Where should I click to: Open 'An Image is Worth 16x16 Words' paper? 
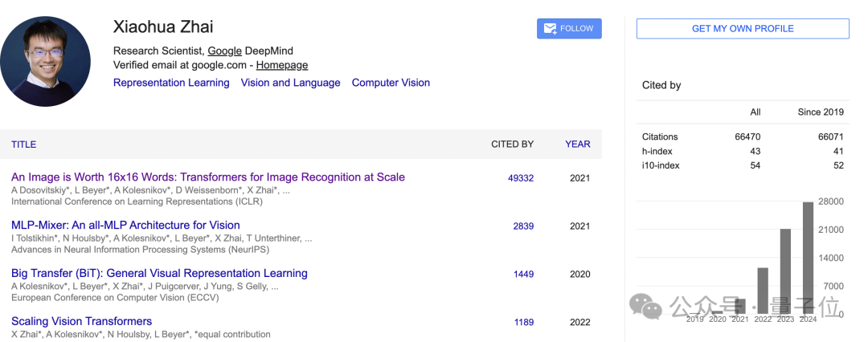point(208,177)
